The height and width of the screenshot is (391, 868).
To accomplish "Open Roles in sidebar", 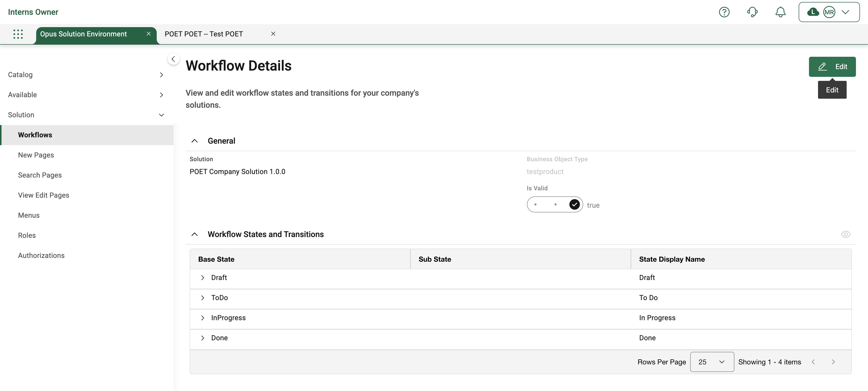I will tap(87, 235).
